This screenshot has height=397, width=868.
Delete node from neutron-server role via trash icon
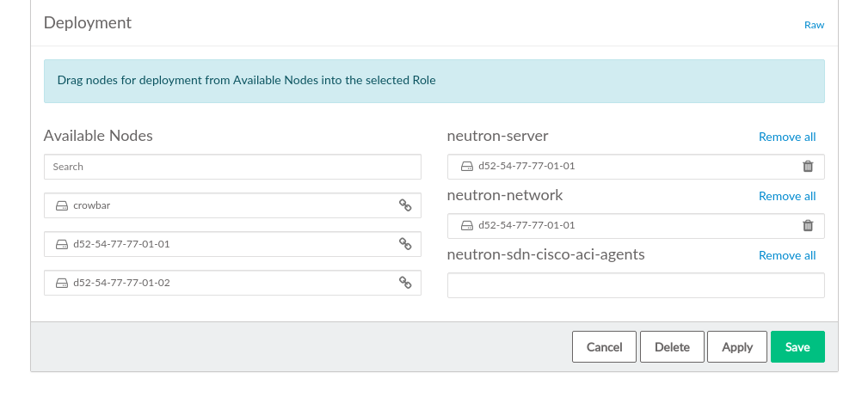pos(808,167)
